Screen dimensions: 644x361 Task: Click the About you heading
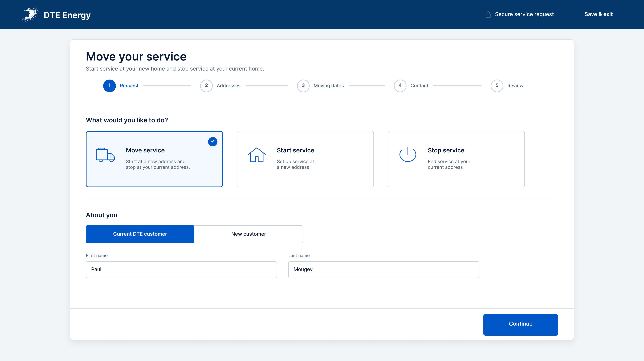coord(102,215)
